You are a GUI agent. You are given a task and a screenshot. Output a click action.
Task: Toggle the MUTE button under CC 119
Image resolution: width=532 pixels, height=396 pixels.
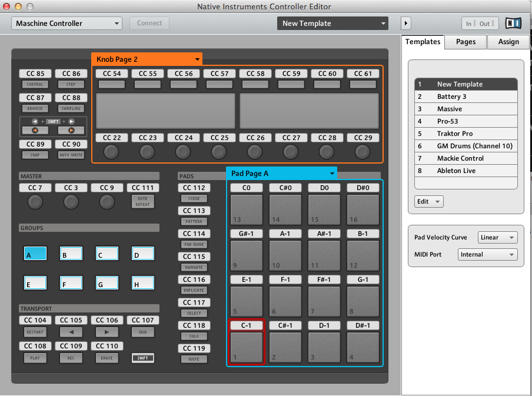point(194,359)
